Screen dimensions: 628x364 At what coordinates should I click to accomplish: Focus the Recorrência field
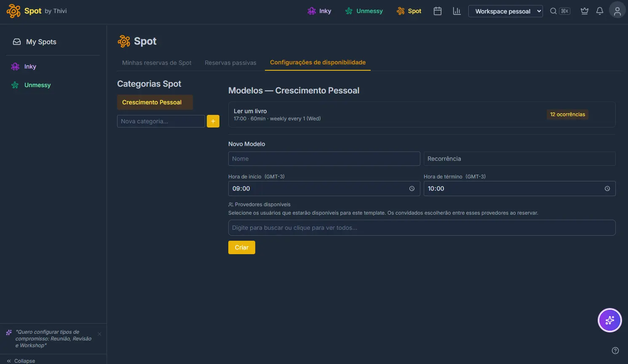click(519, 159)
